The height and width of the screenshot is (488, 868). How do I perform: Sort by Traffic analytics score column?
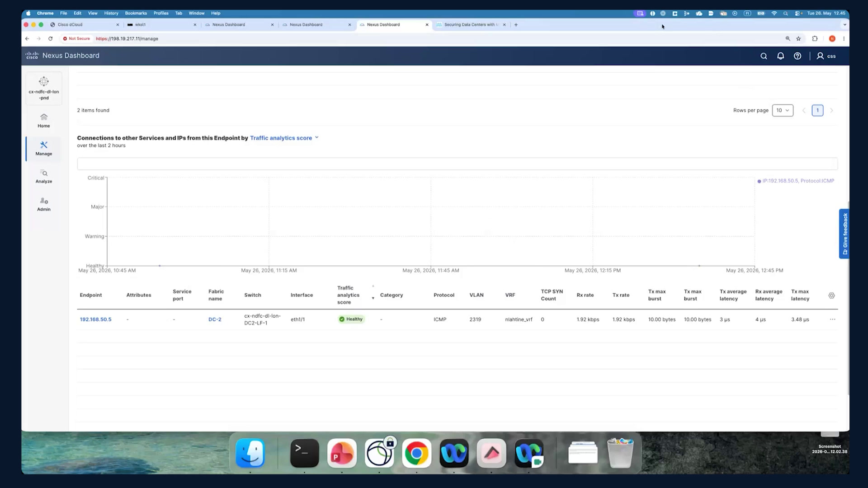pos(348,295)
